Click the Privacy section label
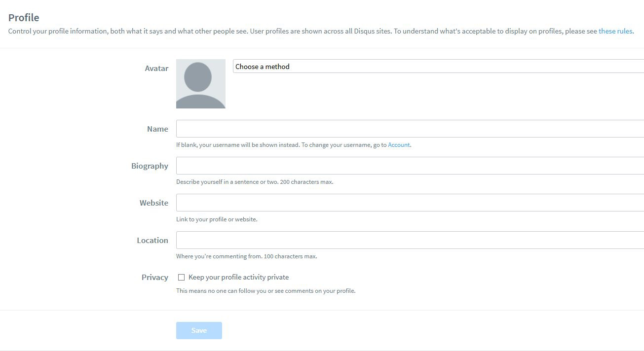The image size is (644, 351). (x=154, y=278)
